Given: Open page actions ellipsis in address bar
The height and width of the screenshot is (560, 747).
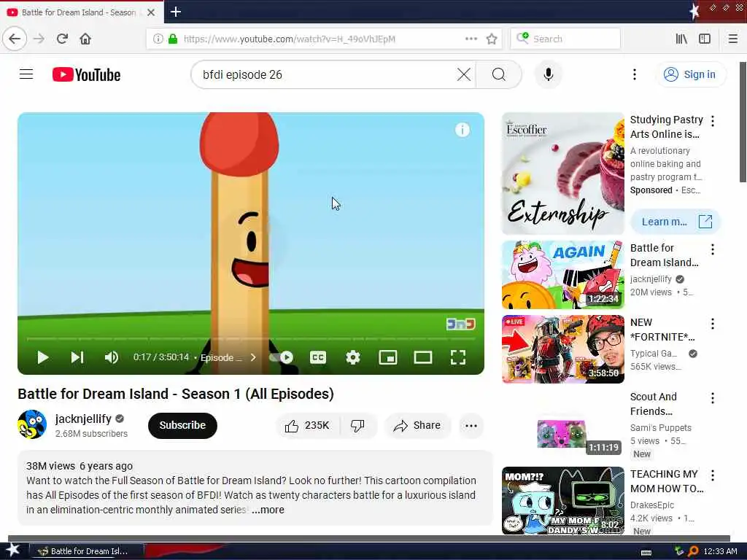Looking at the screenshot, I should point(471,39).
